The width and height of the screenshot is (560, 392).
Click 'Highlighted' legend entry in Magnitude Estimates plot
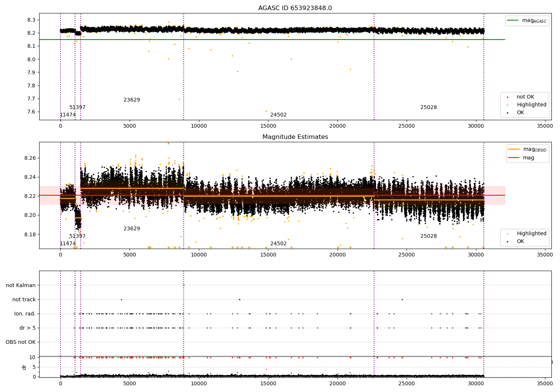click(x=527, y=234)
